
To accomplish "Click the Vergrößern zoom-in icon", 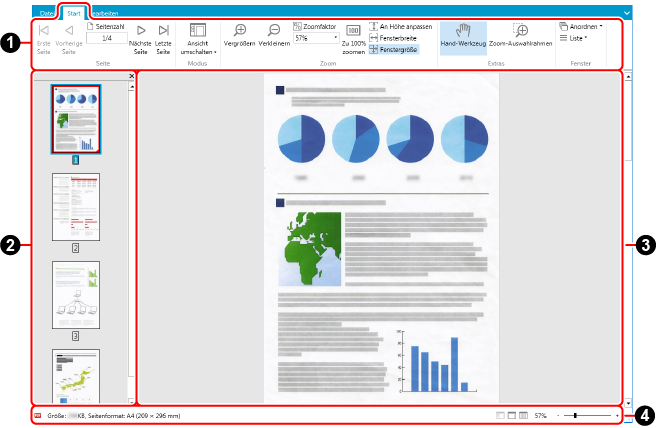I will [239, 37].
